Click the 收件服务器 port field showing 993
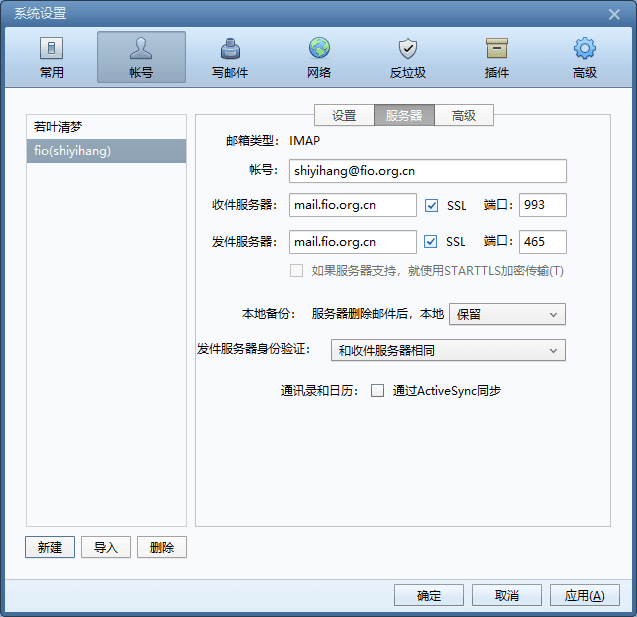637x617 pixels. click(x=542, y=206)
